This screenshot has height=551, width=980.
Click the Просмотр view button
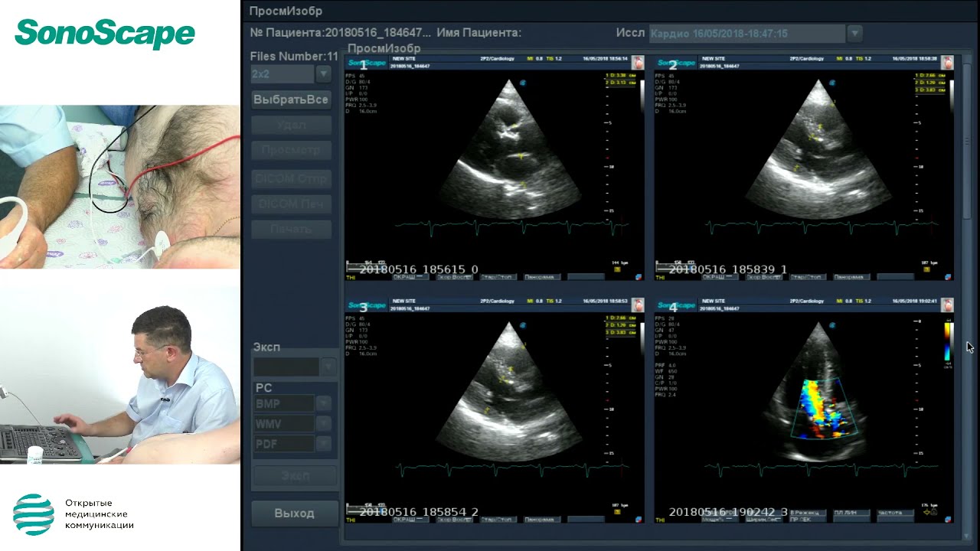point(291,150)
